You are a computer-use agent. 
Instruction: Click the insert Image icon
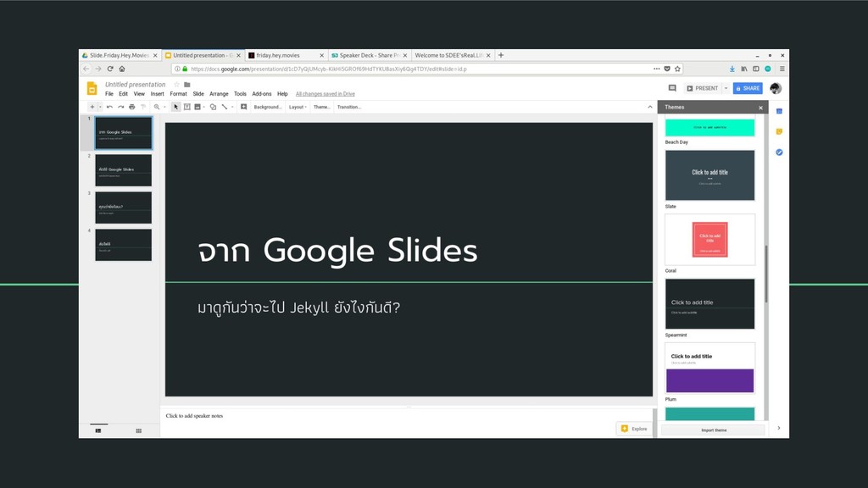tap(198, 107)
